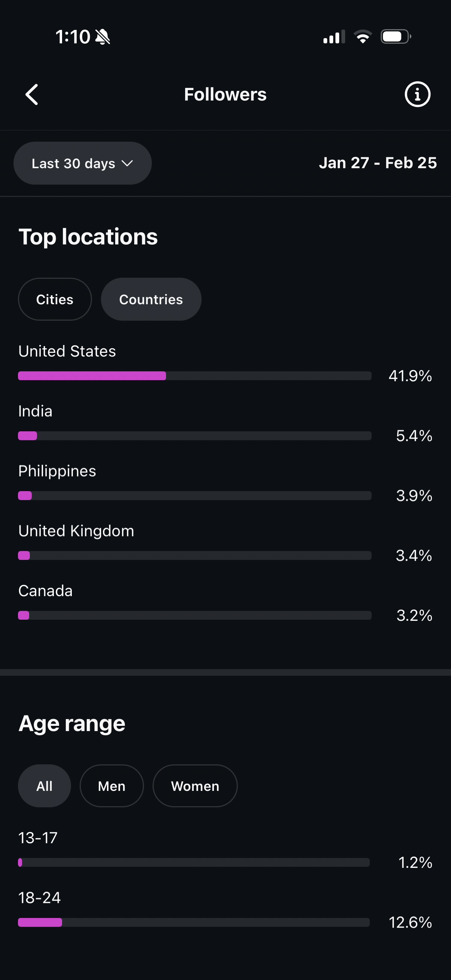This screenshot has height=980, width=451.
Task: Open the info icon on Followers
Action: pyautogui.click(x=417, y=94)
